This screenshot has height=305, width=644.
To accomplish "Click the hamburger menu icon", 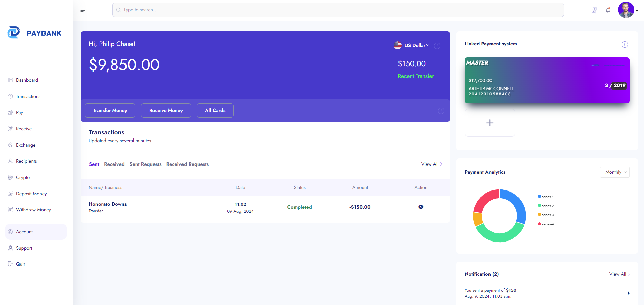I will coord(83,10).
